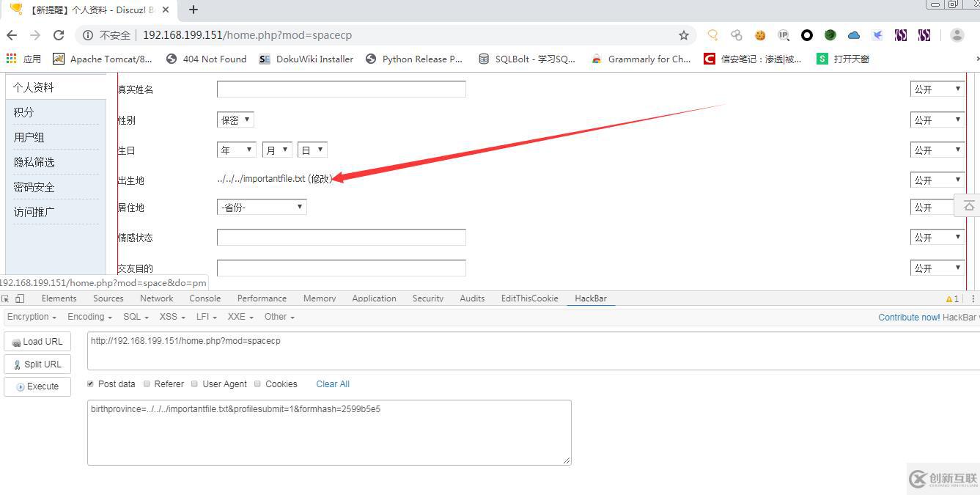Enable Cookies checkbox
Viewport: 980px width, 495px height.
[257, 384]
